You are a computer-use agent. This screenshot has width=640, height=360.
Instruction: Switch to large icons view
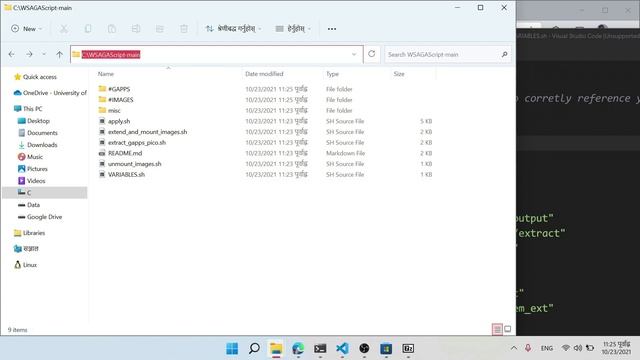(507, 329)
